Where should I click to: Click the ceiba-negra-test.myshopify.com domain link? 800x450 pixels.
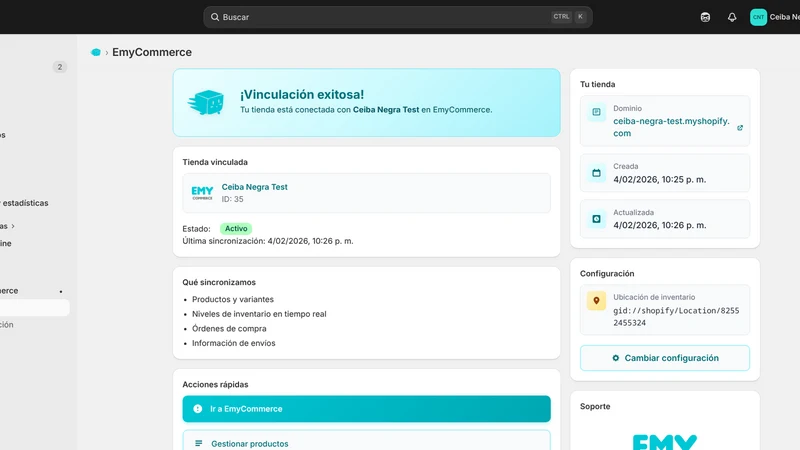(x=671, y=127)
